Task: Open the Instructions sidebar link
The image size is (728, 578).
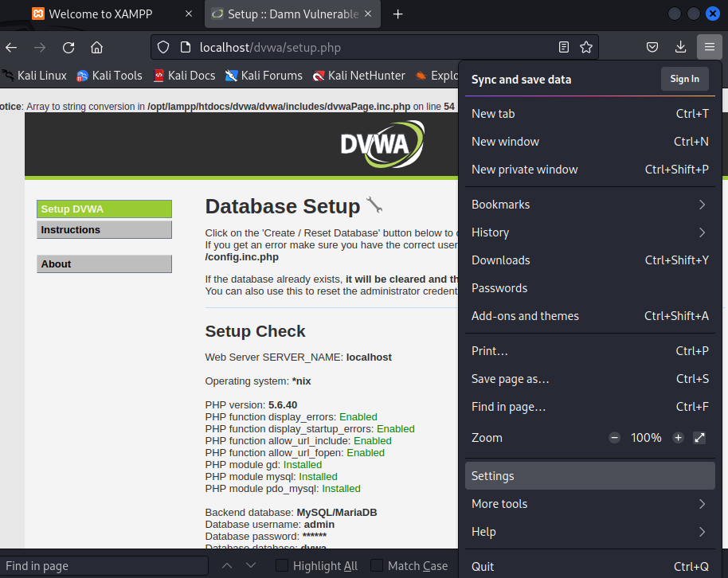Action: click(x=104, y=230)
